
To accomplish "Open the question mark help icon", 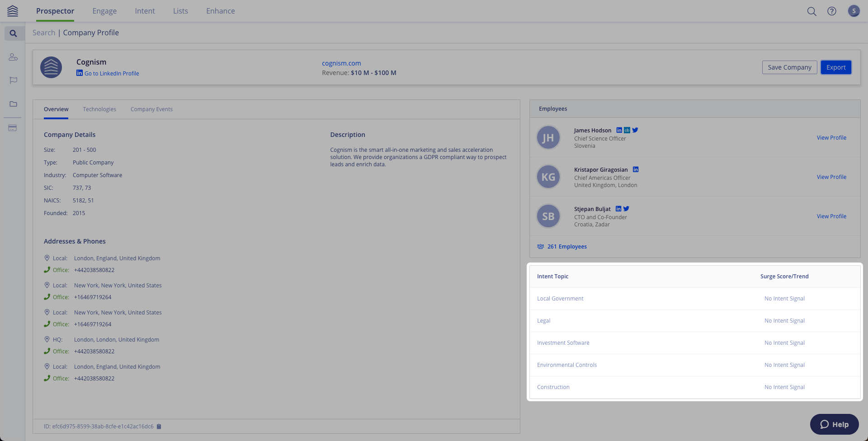I will [x=832, y=11].
